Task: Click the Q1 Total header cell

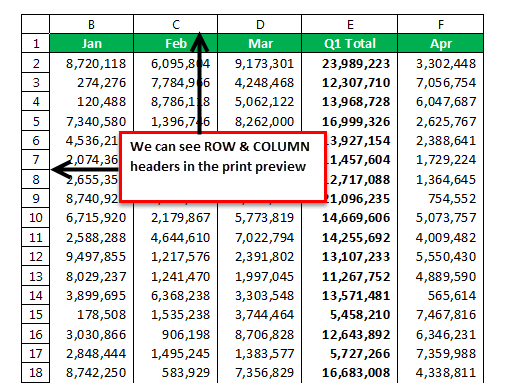Action: 349,43
